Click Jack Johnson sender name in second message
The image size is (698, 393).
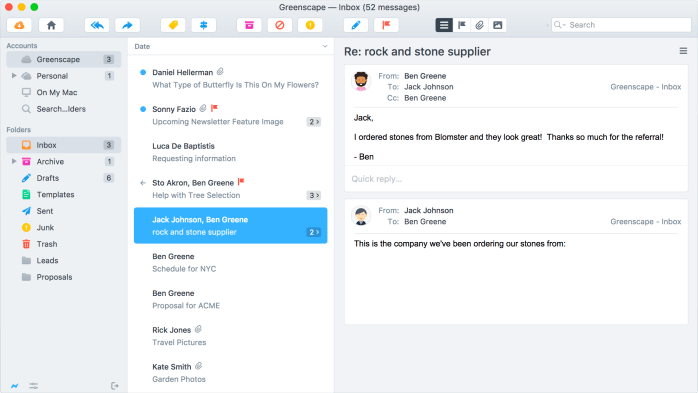[429, 210]
